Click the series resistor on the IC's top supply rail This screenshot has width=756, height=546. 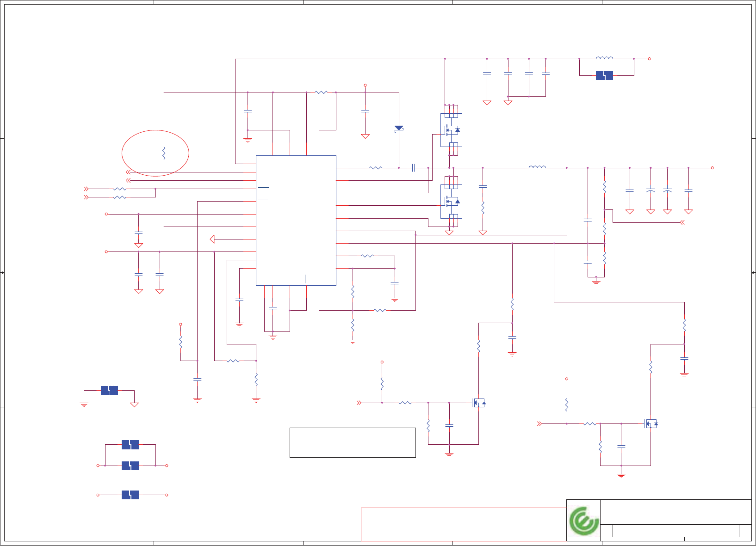(x=321, y=92)
